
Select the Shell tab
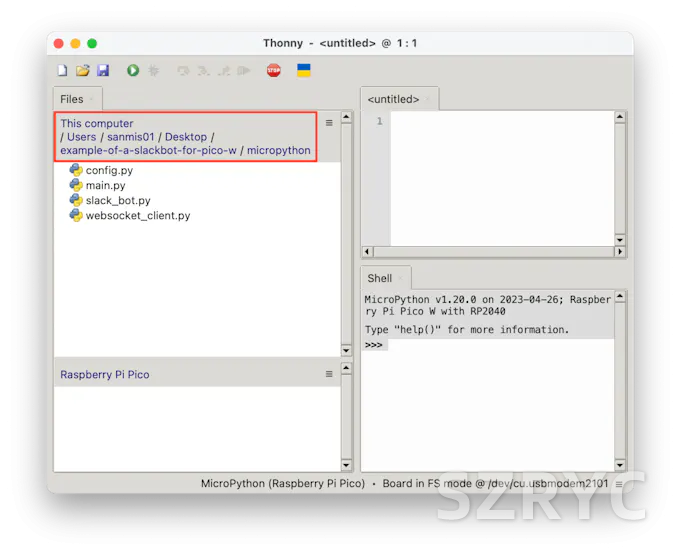coord(380,278)
